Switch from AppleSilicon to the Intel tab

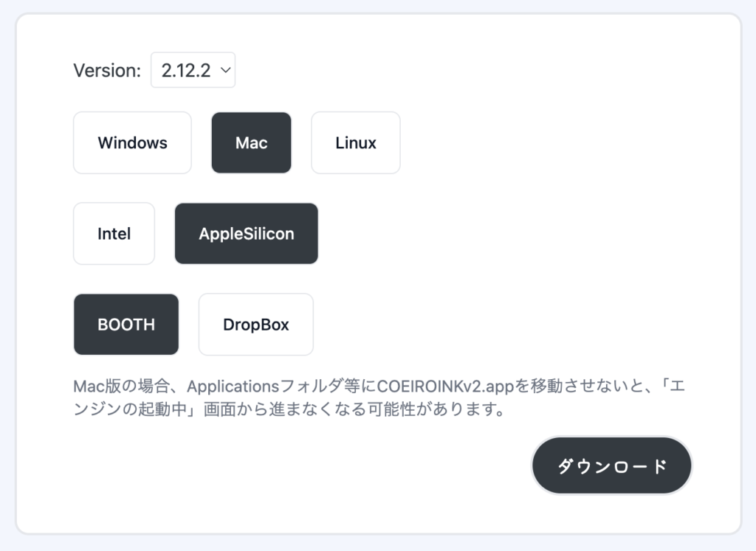pos(114,234)
